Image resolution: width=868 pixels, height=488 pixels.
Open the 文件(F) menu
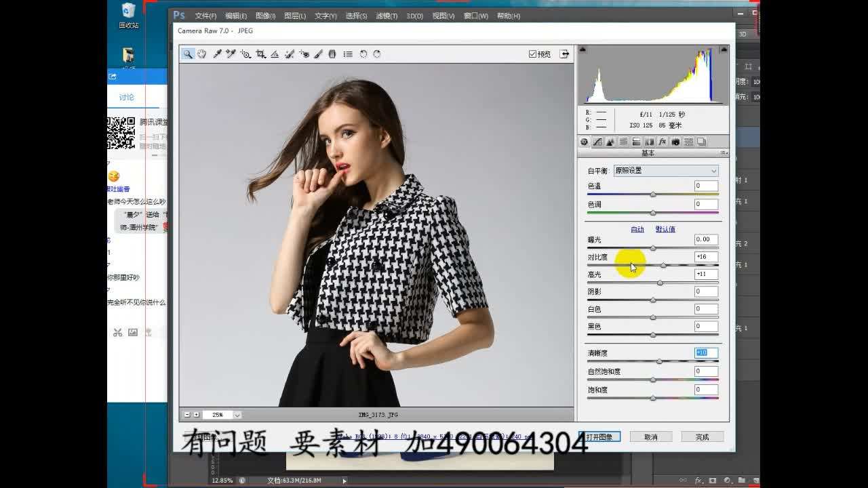[x=205, y=16]
